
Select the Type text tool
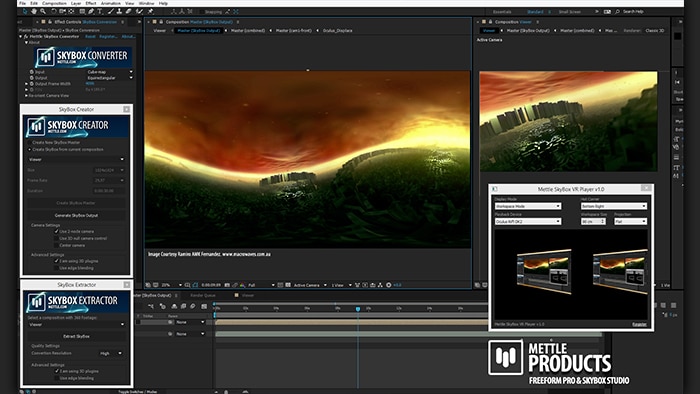(x=100, y=12)
